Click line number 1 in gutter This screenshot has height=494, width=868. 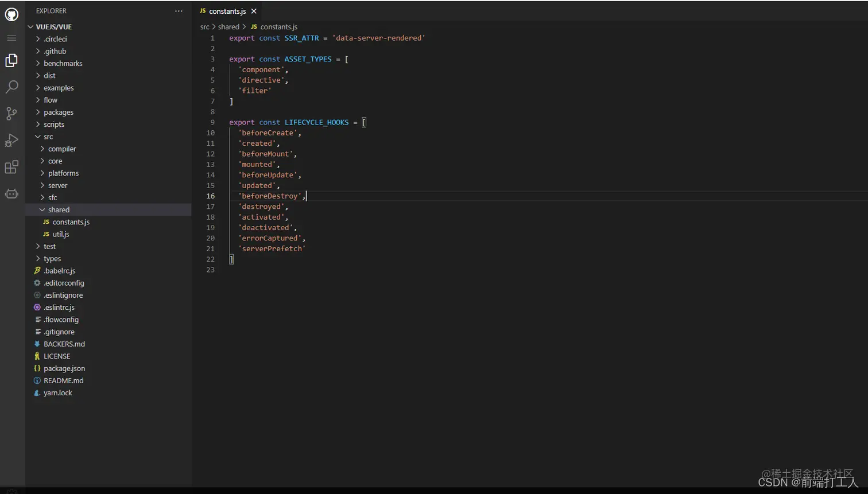(212, 38)
